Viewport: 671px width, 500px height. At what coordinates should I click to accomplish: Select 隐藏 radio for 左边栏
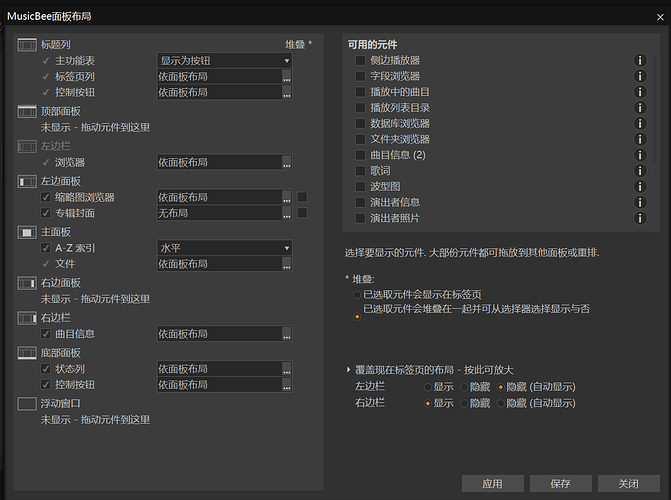(465, 386)
